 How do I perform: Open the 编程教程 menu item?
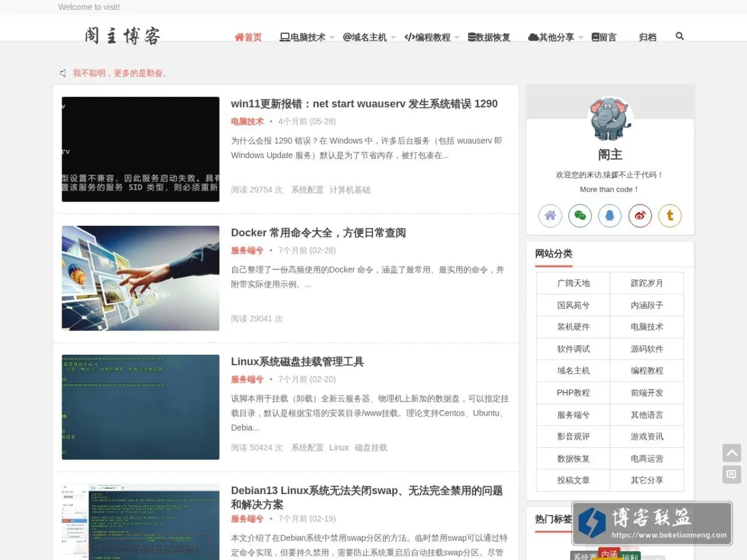coord(427,37)
